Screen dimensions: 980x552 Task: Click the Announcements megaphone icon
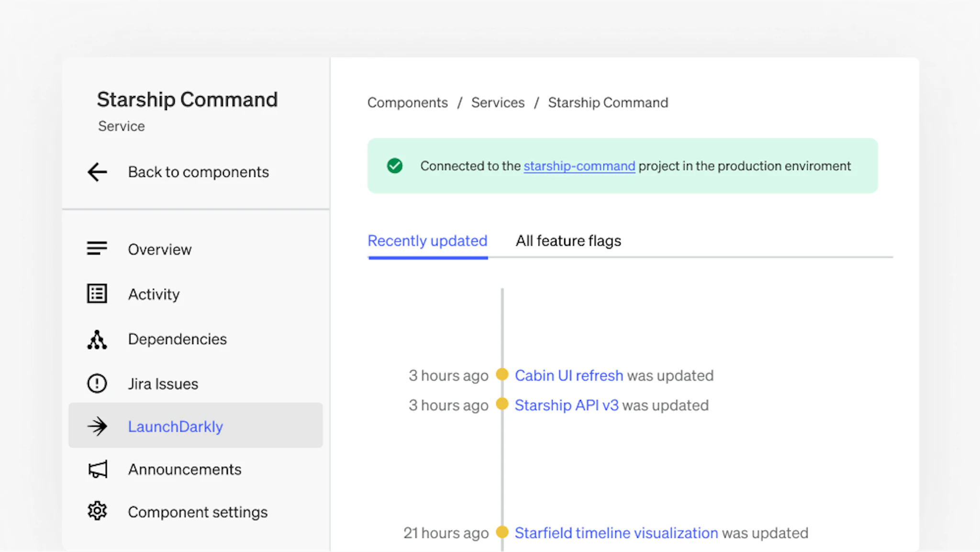click(x=98, y=470)
